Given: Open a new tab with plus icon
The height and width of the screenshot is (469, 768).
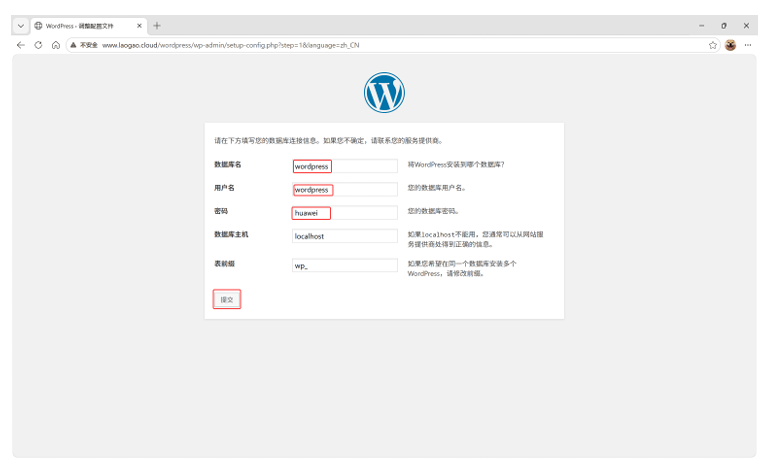Looking at the screenshot, I should pos(157,25).
